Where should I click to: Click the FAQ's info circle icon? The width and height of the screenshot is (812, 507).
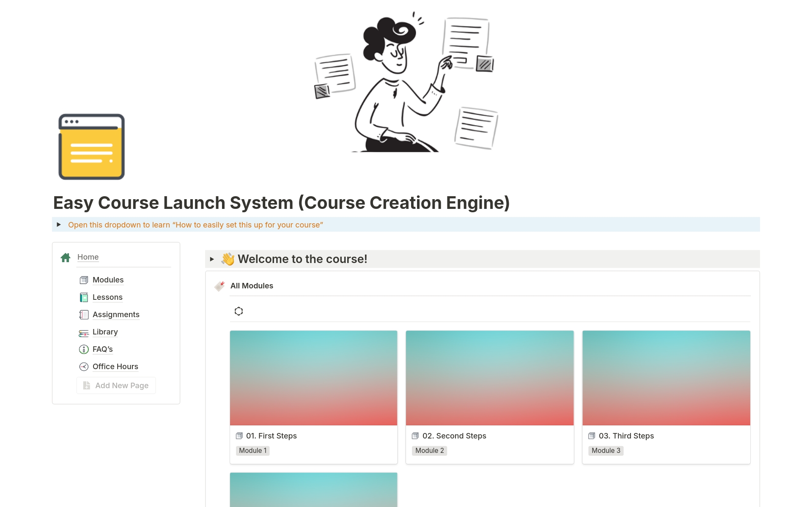coord(84,349)
